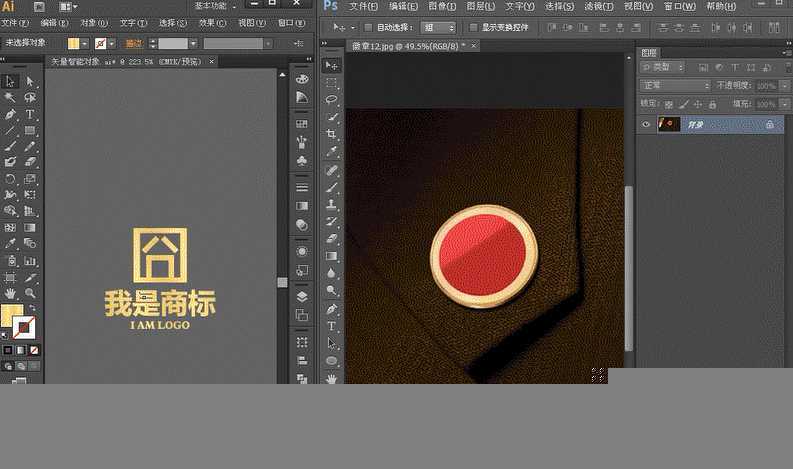Select the Illustrator Paintbrush tool
This screenshot has width=793, height=469.
(10, 146)
